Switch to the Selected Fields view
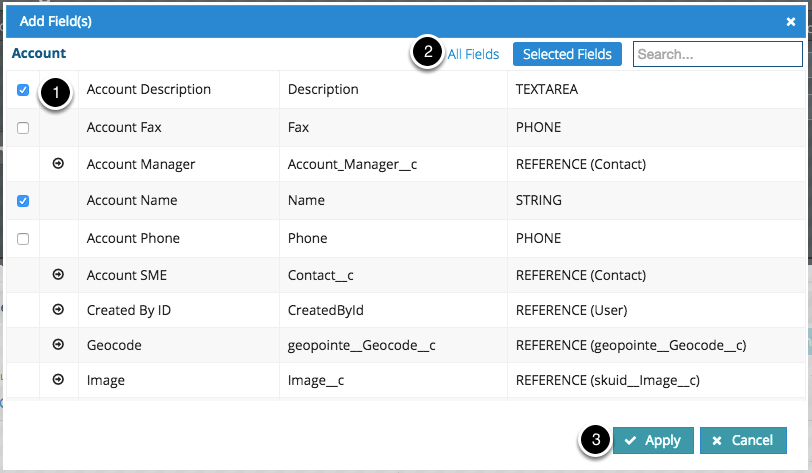 coord(567,54)
